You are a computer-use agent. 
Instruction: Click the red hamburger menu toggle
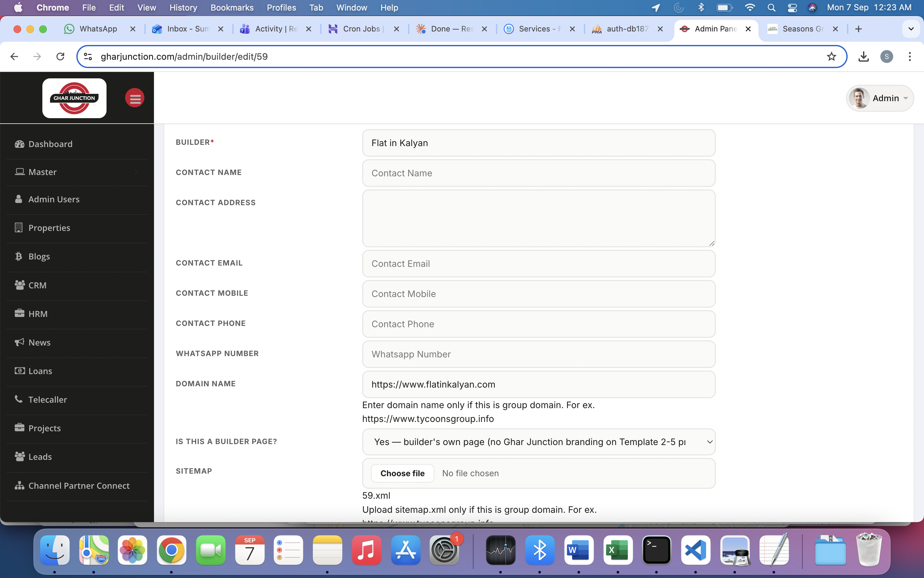click(134, 98)
